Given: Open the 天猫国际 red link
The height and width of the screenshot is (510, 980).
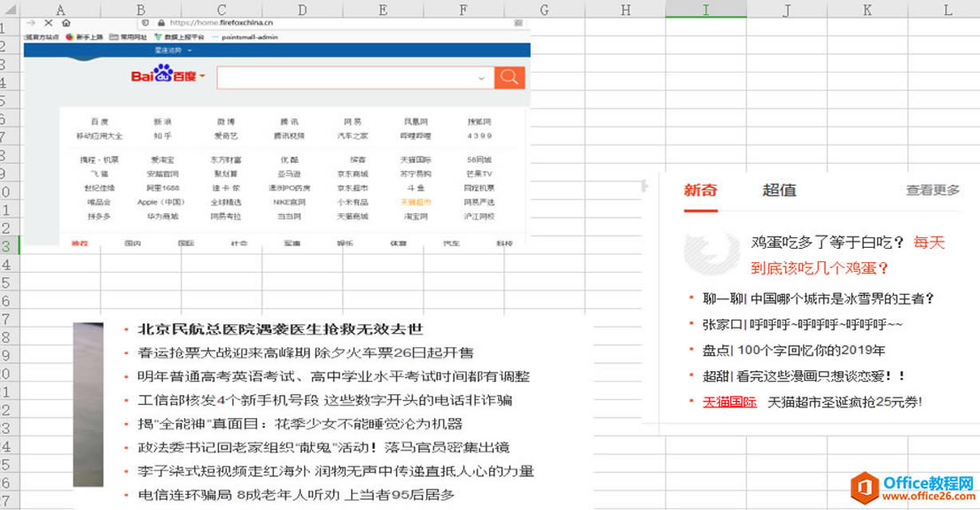Looking at the screenshot, I should click(729, 402).
